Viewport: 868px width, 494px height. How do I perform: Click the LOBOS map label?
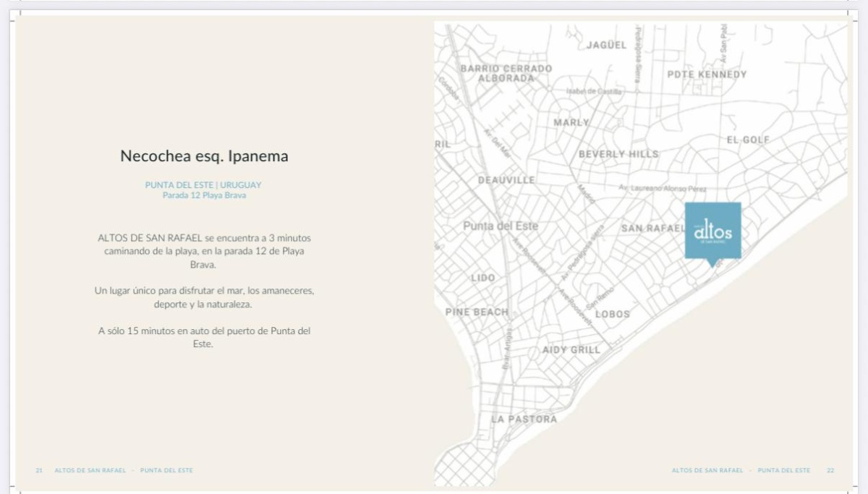612,314
